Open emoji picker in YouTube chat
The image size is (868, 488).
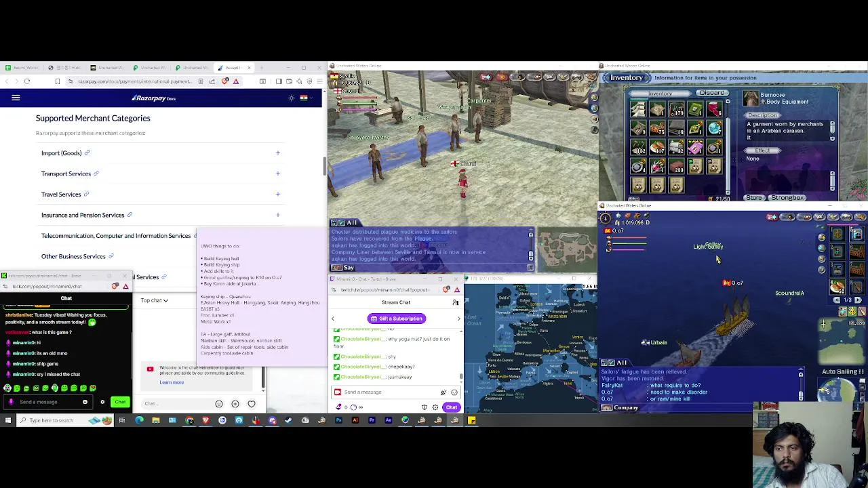[x=219, y=404]
